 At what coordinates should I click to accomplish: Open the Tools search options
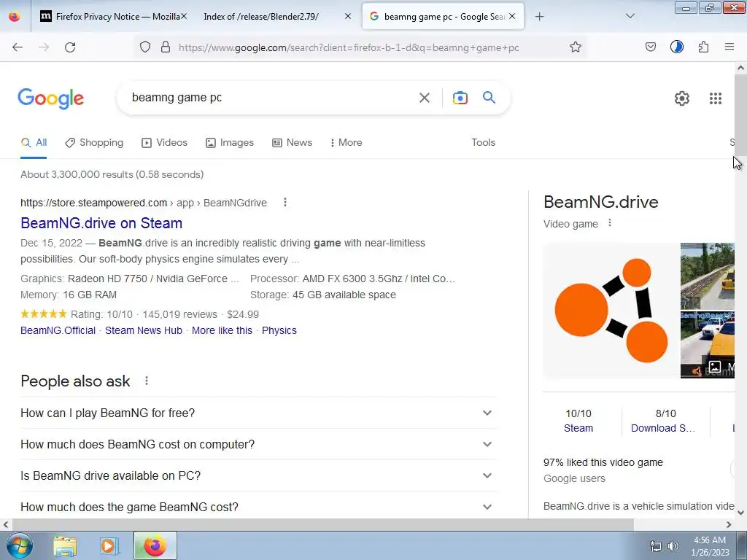pyautogui.click(x=483, y=142)
